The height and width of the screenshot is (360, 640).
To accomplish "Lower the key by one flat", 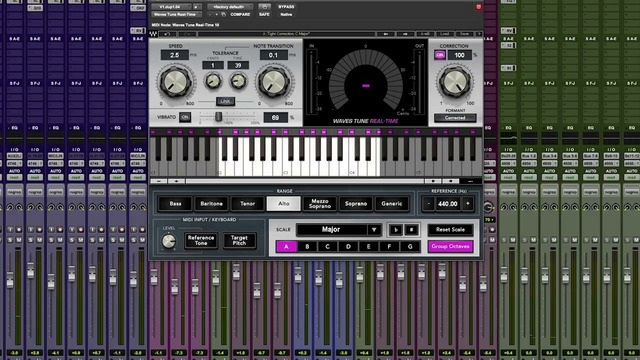I will [x=396, y=230].
